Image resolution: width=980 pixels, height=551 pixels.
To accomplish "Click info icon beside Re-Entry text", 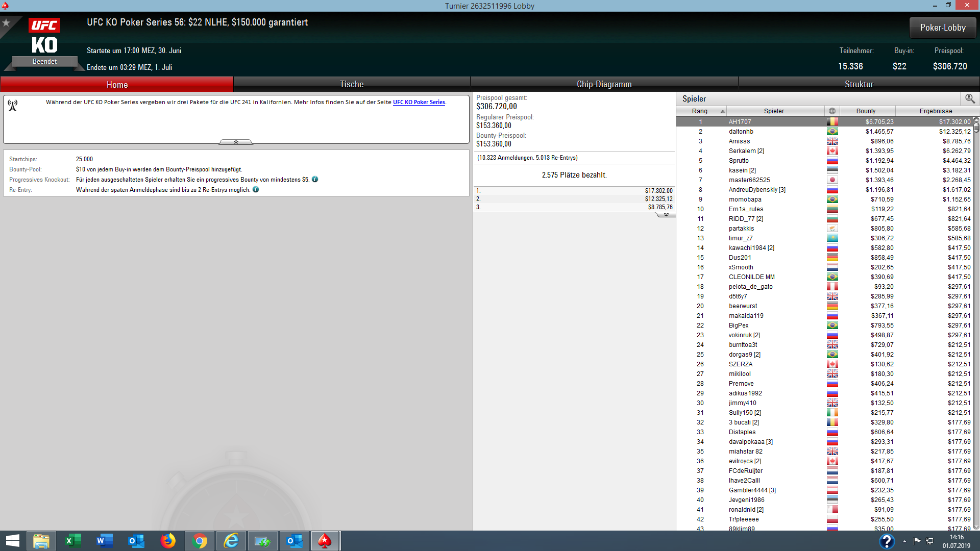I will 256,190.
